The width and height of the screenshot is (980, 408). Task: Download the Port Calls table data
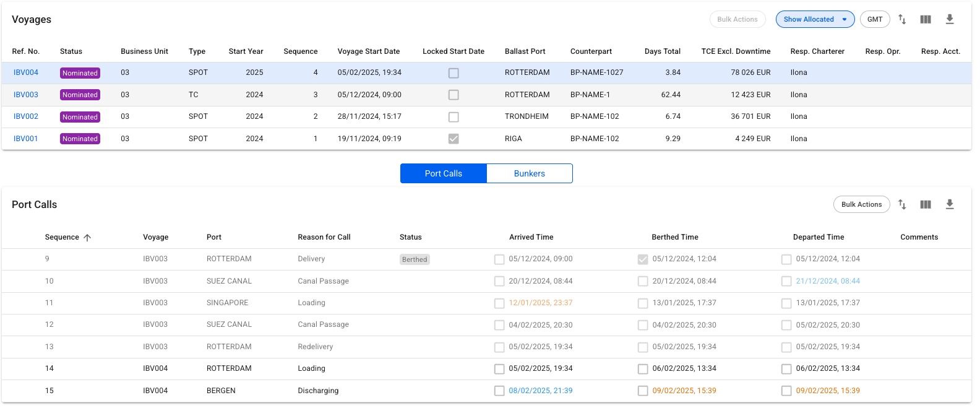[950, 205]
